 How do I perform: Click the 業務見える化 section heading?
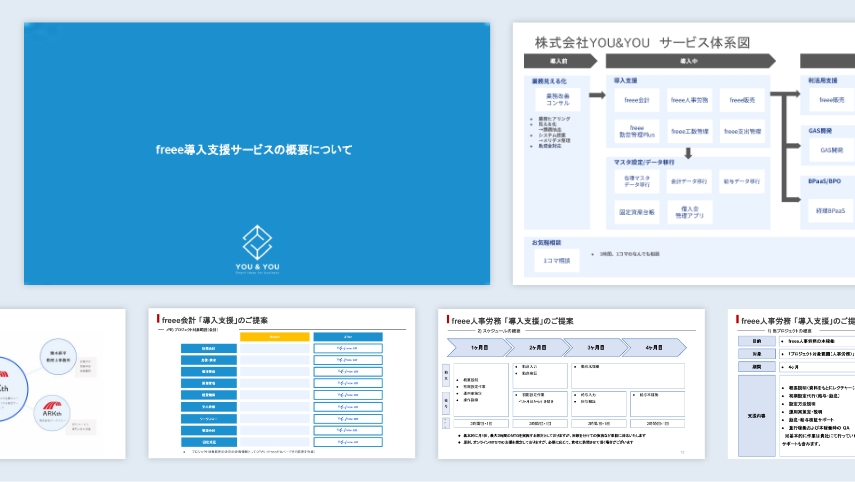coord(549,81)
